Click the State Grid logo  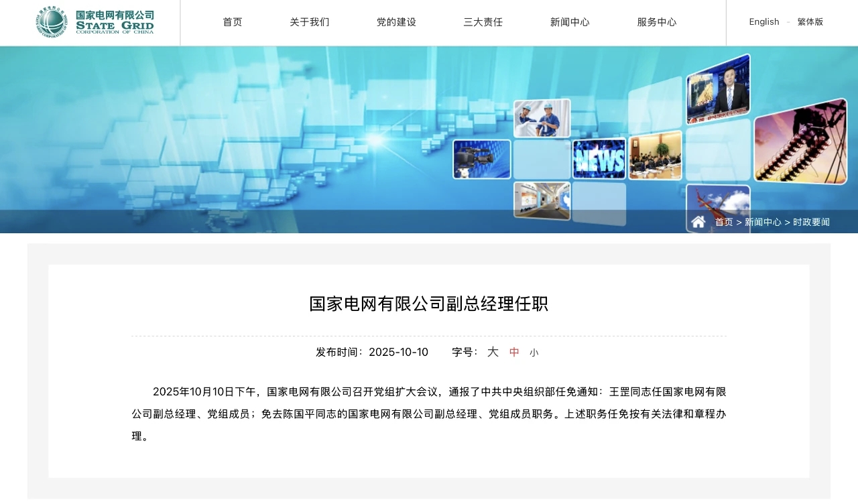pos(95,23)
